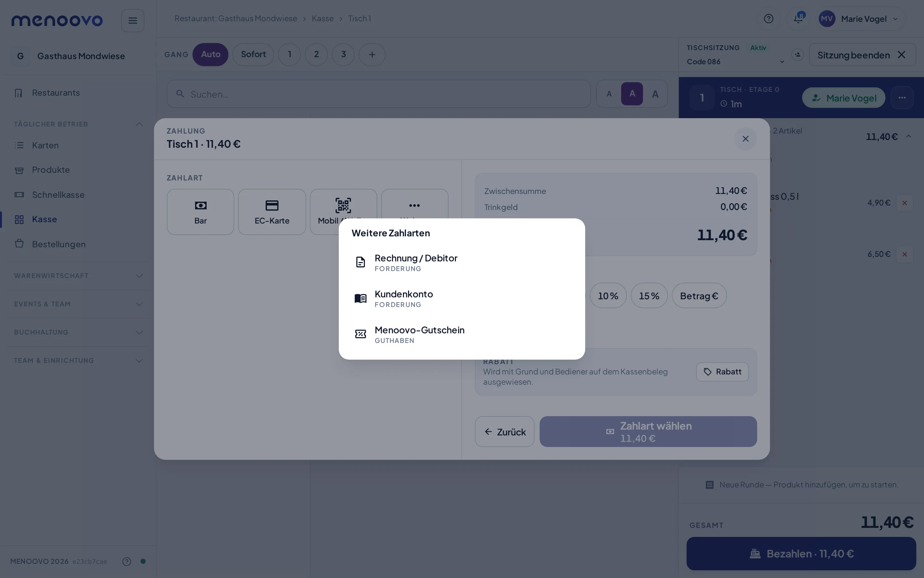
Task: Open notifications bell
Action: (x=798, y=19)
